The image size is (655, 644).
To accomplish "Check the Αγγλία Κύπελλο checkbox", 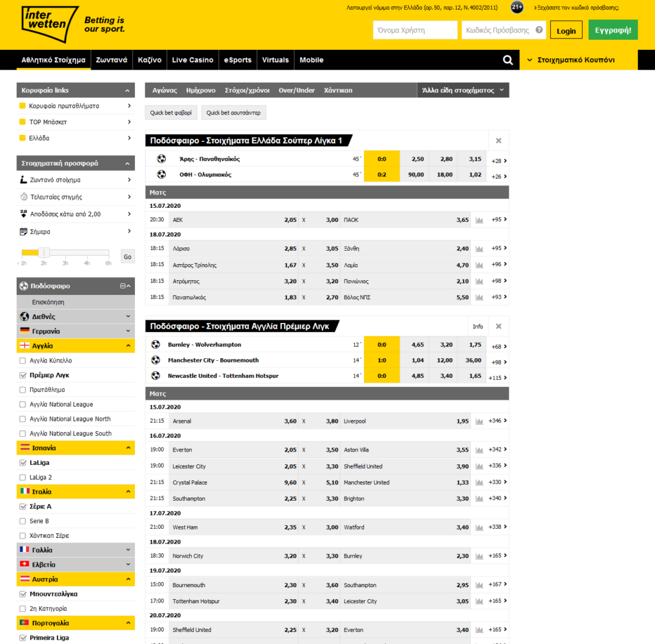I will [22, 361].
